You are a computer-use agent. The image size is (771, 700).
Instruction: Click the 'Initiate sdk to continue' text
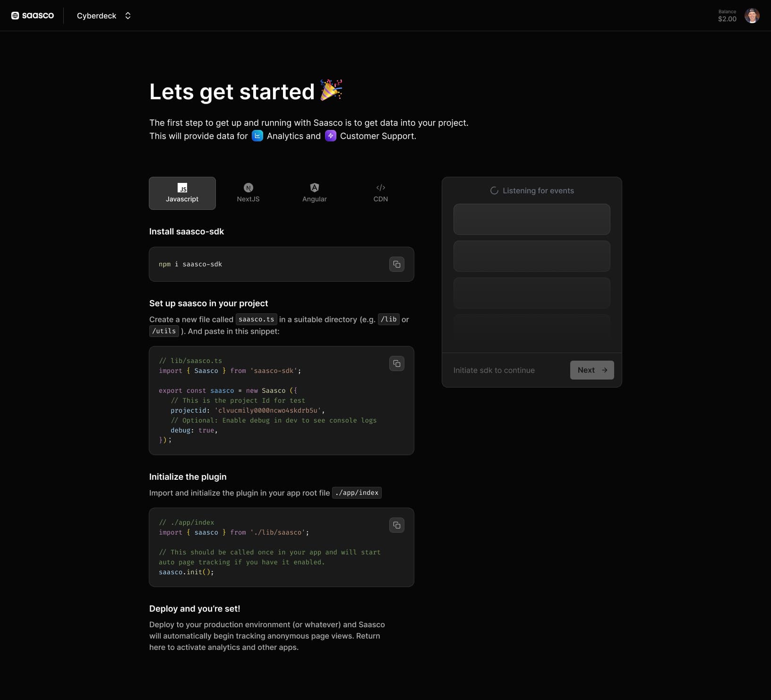click(x=494, y=370)
